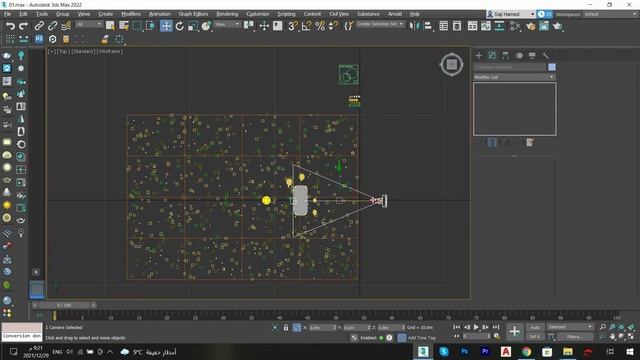Click the Set K. button

pos(535,337)
